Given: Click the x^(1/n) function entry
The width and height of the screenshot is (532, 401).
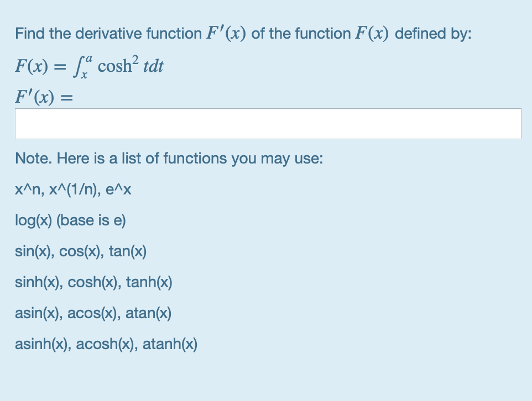Looking at the screenshot, I should tap(74, 189).
